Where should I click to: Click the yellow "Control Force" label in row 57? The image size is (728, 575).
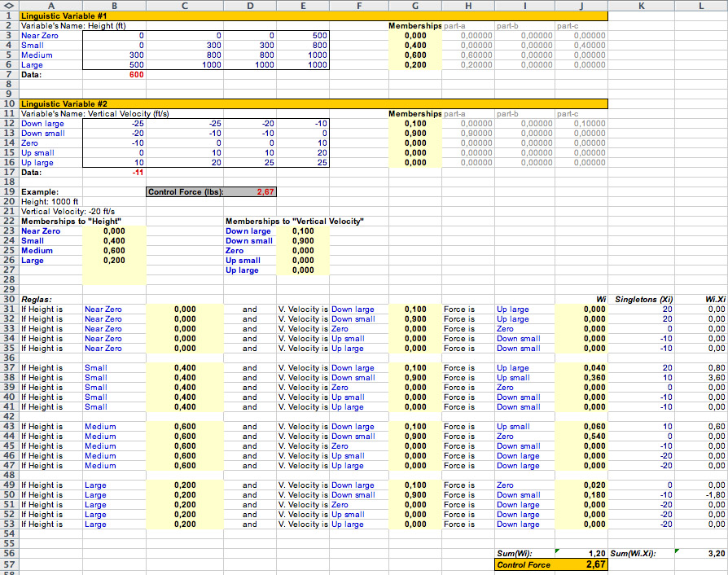(x=524, y=564)
